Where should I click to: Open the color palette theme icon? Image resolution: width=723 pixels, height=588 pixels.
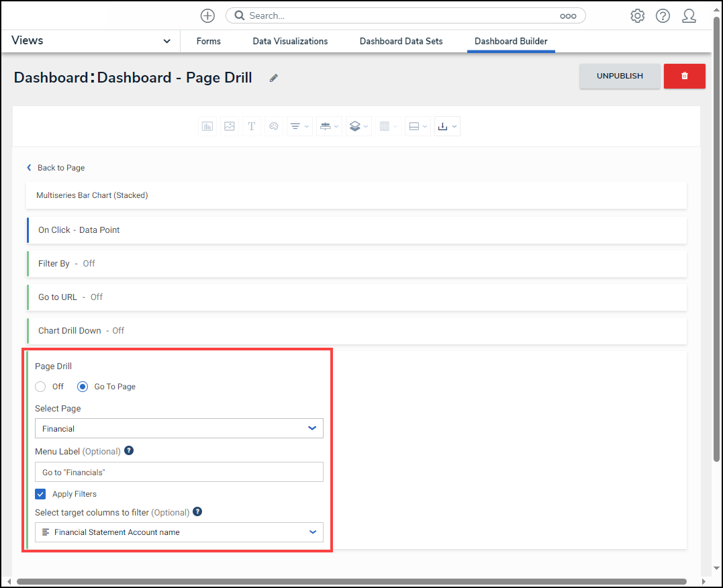[273, 126]
